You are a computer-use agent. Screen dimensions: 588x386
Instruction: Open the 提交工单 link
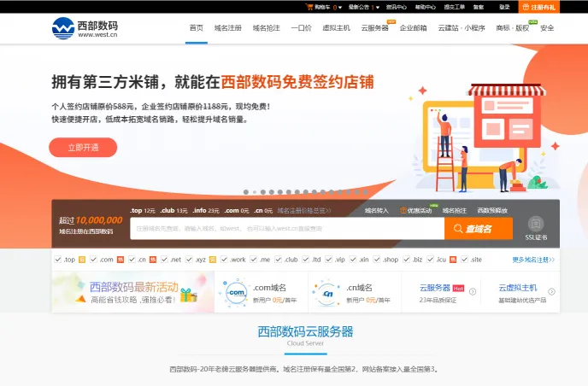click(454, 7)
